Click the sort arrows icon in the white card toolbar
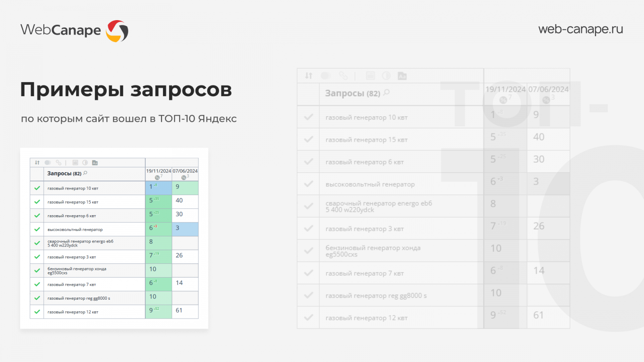Screen dimensions: 644x362 (37, 162)
